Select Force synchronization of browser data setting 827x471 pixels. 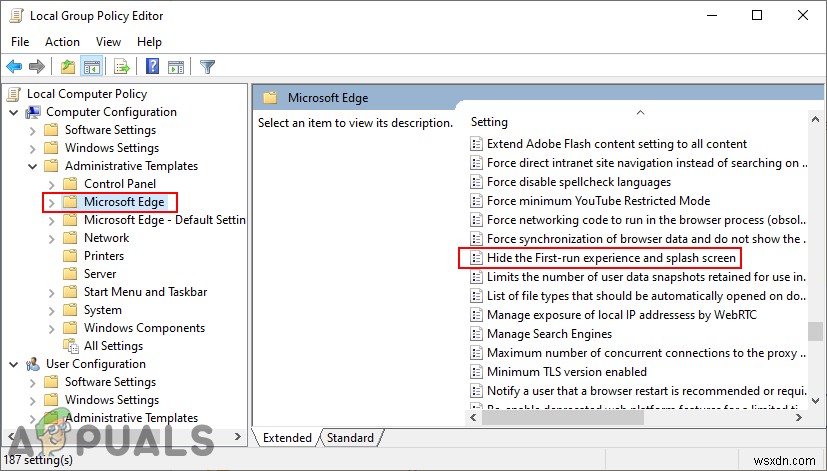646,239
